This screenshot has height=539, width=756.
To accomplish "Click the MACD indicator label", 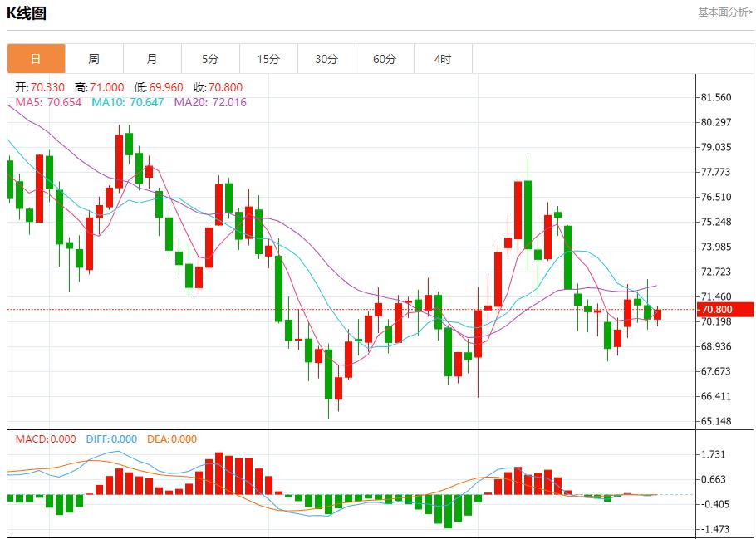I will pyautogui.click(x=46, y=439).
